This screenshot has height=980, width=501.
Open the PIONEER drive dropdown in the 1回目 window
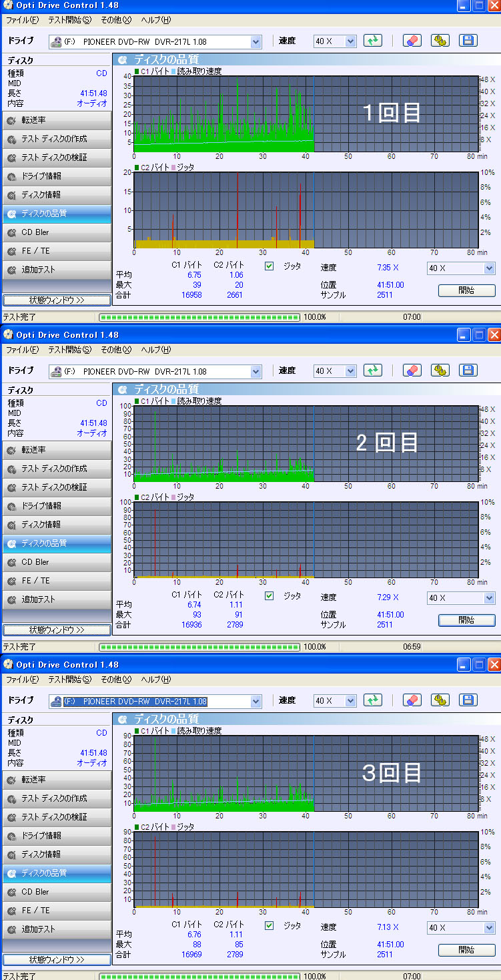(155, 41)
